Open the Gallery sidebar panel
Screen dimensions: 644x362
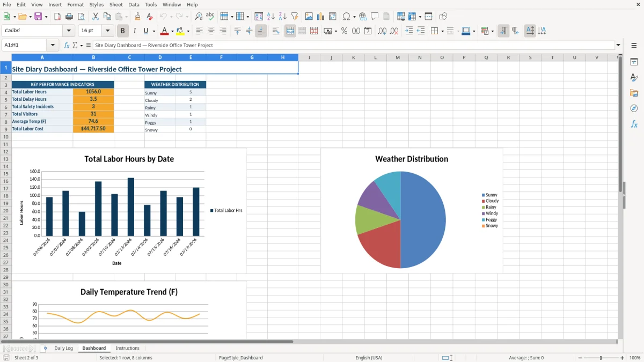pos(634,93)
